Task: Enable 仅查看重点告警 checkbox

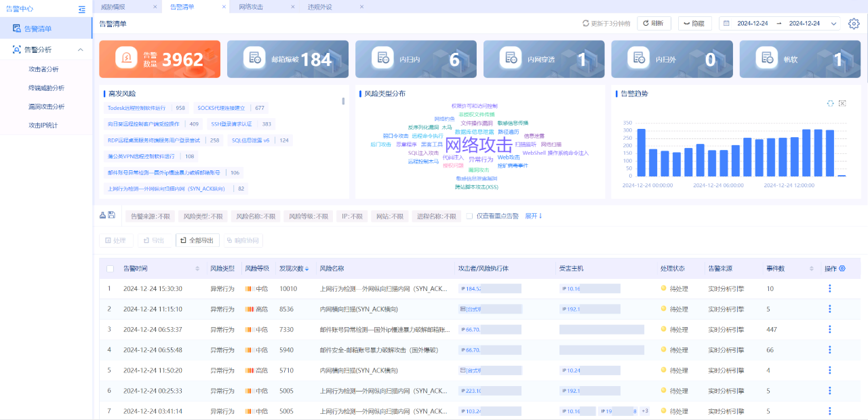Action: [x=469, y=216]
